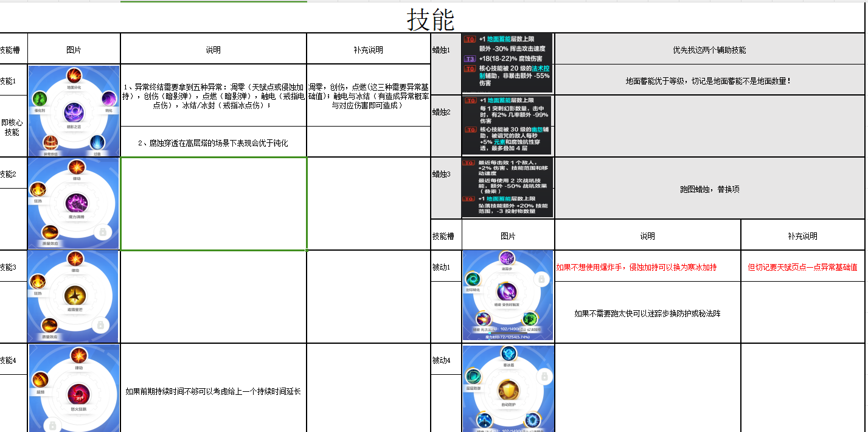Click the central 暗影之弹 skill icon in 技能1
This screenshot has width=868, height=432.
74,113
